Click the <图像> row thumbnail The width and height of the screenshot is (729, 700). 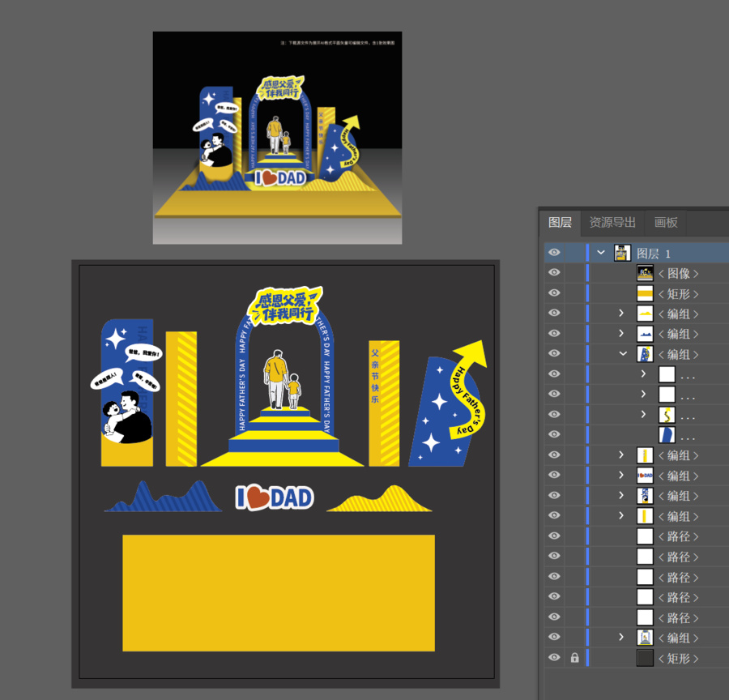[x=645, y=273]
